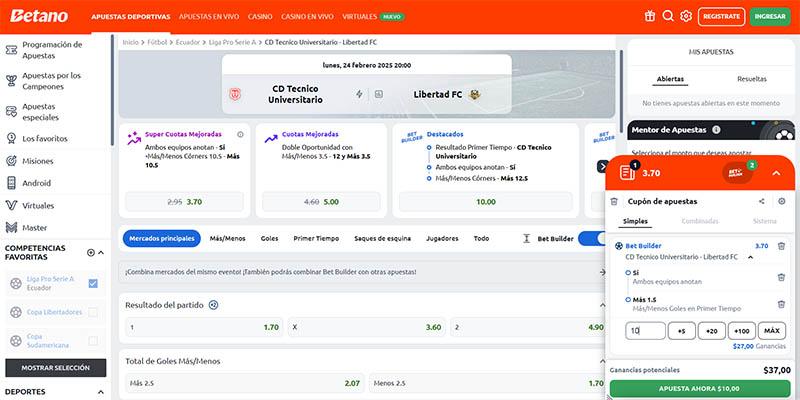This screenshot has width=800, height=400.
Task: Open Apuestas por los Campeones trophy icon
Action: (x=11, y=81)
